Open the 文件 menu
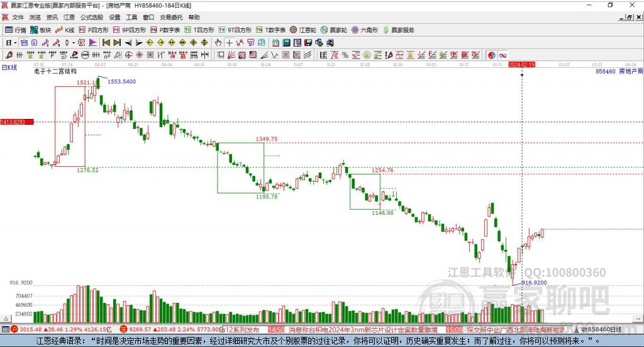The height and width of the screenshot is (347, 644). pyautogui.click(x=18, y=17)
